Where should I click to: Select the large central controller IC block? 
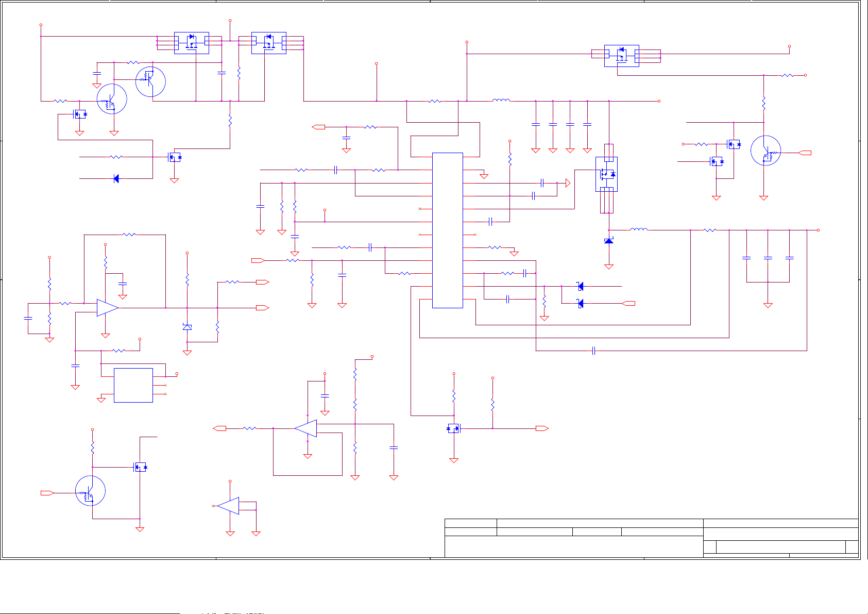[447, 230]
